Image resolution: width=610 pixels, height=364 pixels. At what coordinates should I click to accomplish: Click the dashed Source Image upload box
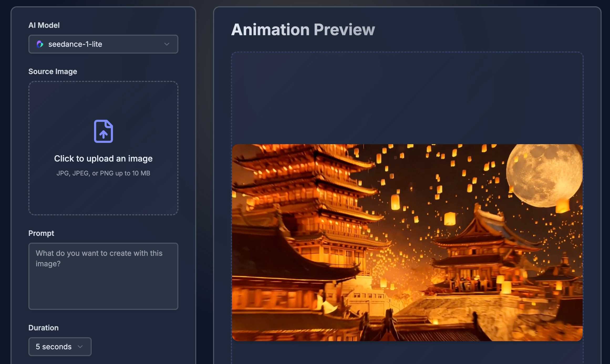(103, 148)
